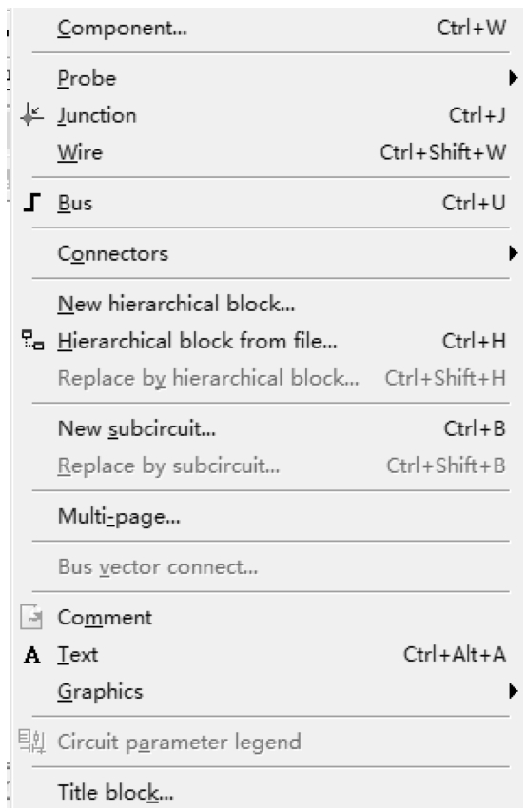
Task: Click the Bus step-shaped icon
Action: [31, 203]
